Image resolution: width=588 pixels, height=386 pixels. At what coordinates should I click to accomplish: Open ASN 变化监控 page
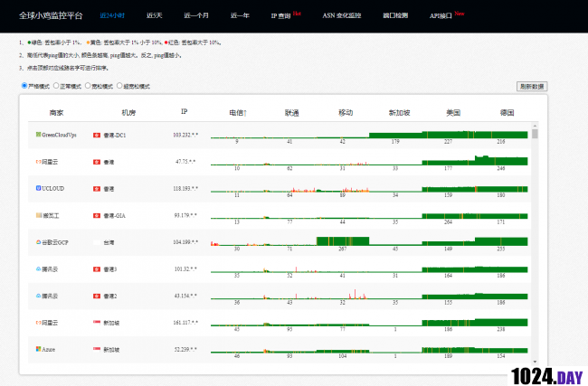coord(342,15)
